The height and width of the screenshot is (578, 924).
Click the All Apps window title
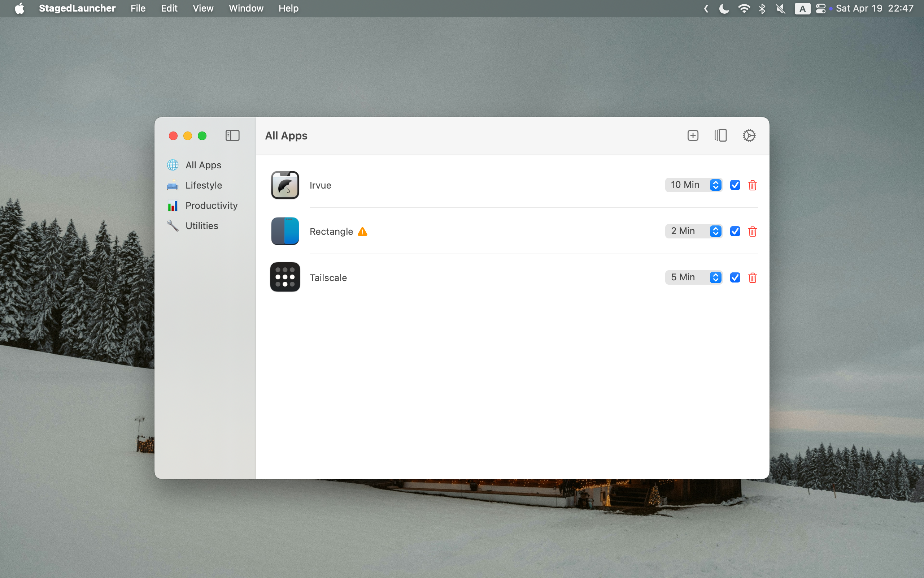click(x=286, y=136)
